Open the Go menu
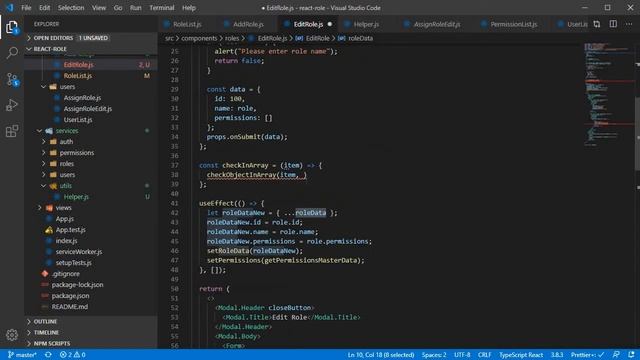Screen dimensions: 640x360 (x=118, y=8)
